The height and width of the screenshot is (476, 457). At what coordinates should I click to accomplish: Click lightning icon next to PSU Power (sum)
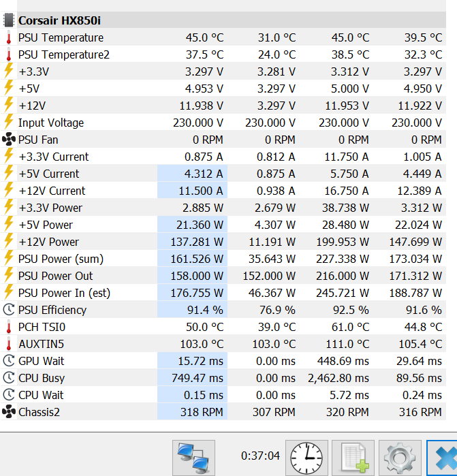(x=9, y=258)
